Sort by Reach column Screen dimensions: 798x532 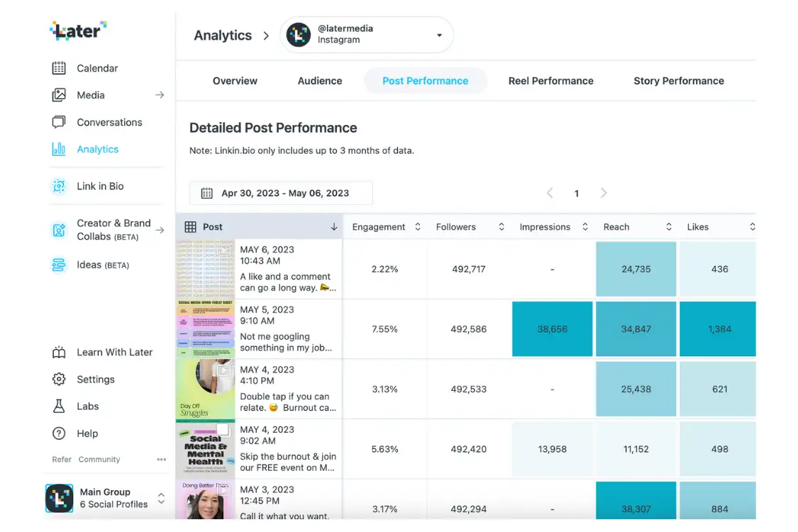tap(669, 227)
